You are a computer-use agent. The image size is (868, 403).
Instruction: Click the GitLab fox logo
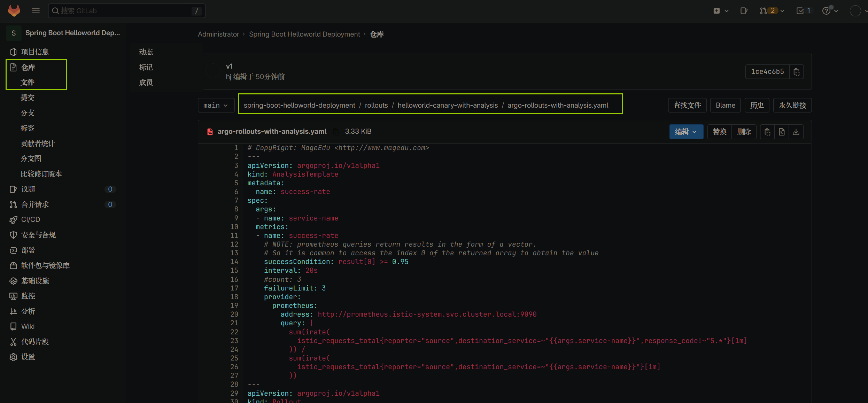14,11
